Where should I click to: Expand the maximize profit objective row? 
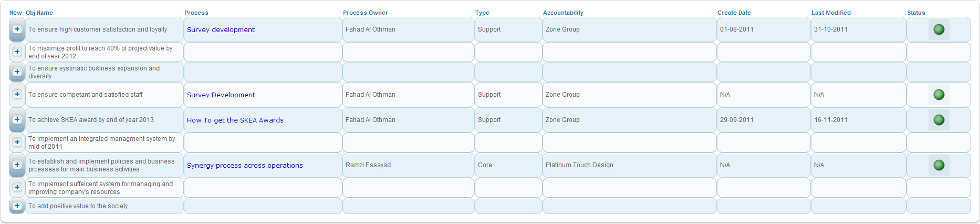17,52
